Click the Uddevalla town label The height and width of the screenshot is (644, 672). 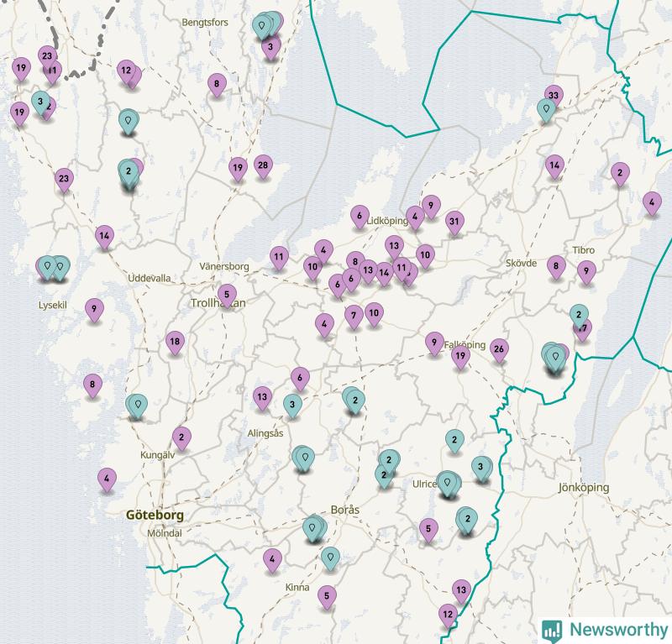pyautogui.click(x=150, y=278)
